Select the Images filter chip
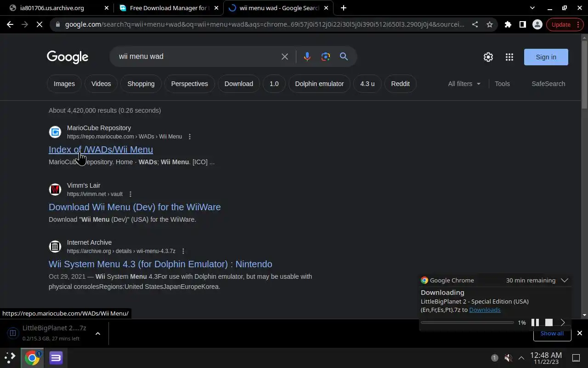 click(64, 84)
